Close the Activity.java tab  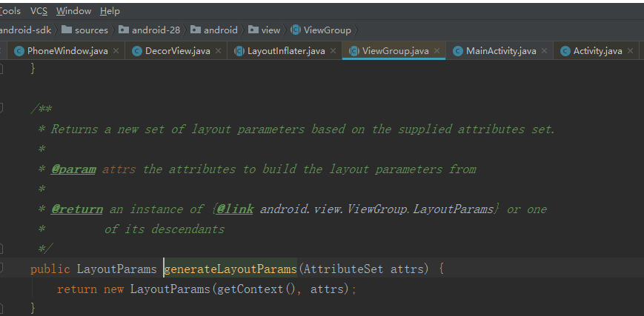tap(631, 51)
